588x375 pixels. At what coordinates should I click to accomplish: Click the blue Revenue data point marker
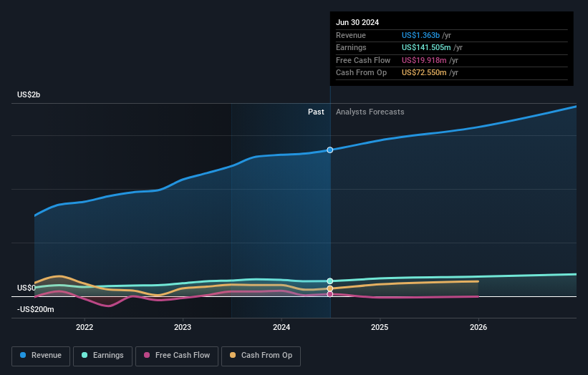[330, 150]
